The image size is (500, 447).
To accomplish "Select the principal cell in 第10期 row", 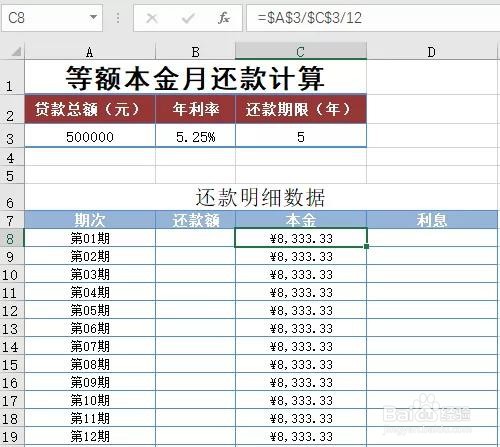I will click(x=301, y=400).
